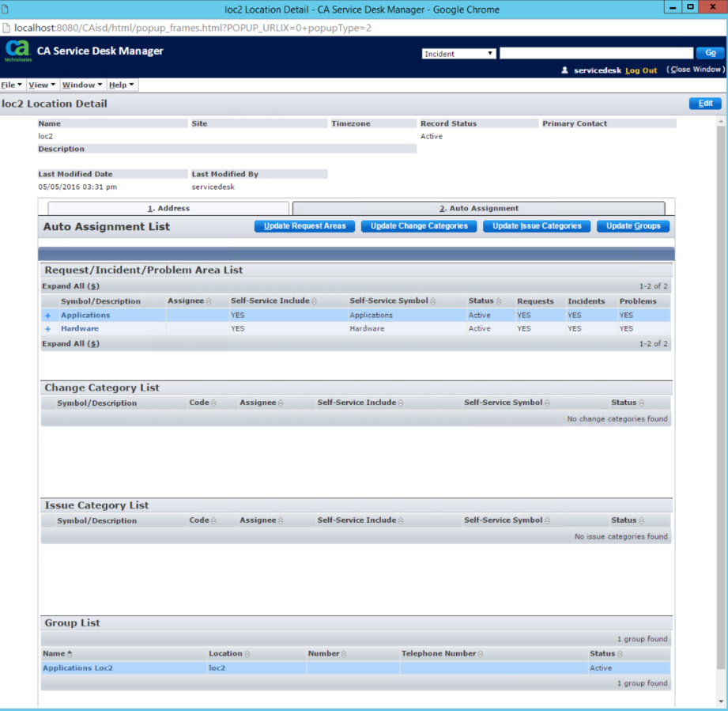The width and height of the screenshot is (728, 711).
Task: Click the sort icon on Self-Service Include header
Action: (315, 301)
